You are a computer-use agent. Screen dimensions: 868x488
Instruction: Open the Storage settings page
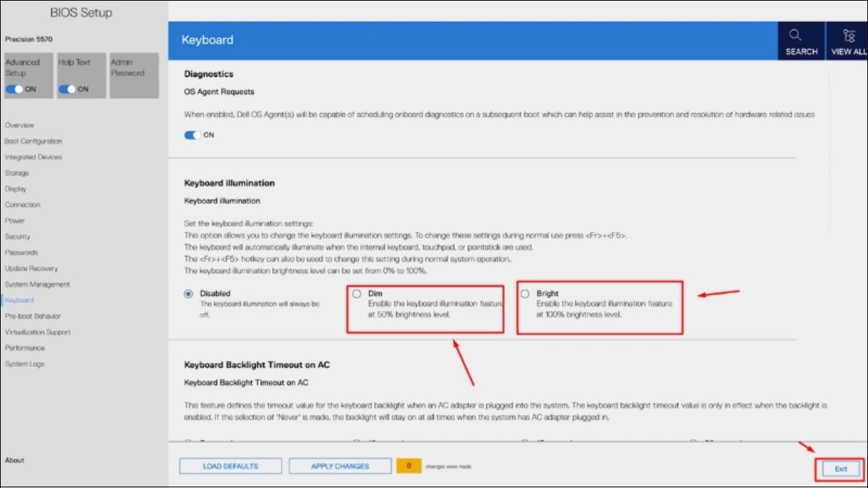coord(17,173)
